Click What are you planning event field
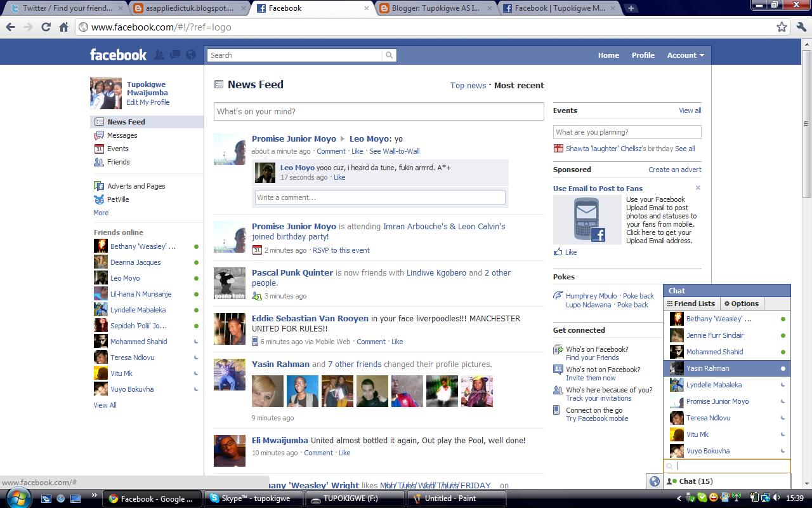This screenshot has height=508, width=812. (627, 132)
